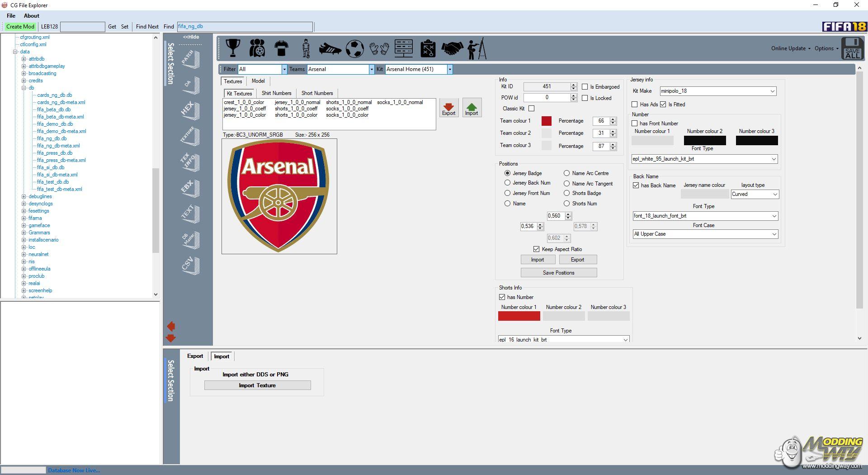Open the Teams dropdown showing Arsenal

pos(340,69)
